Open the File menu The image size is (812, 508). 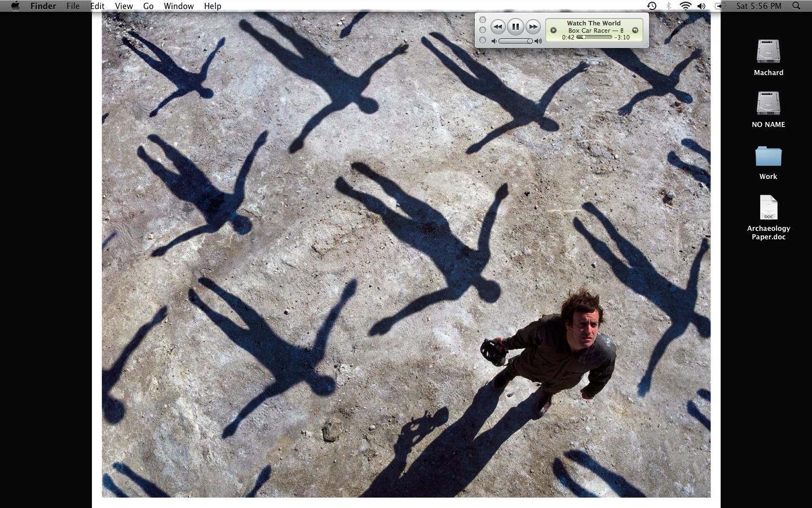[73, 6]
